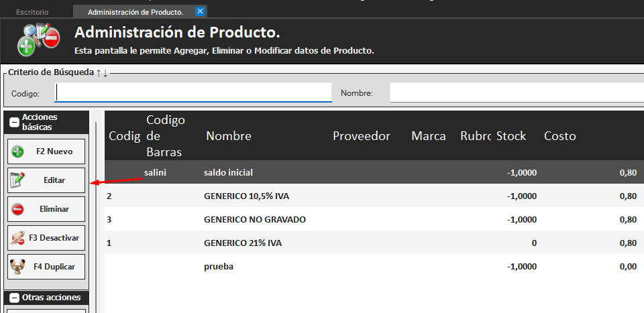Screen dimensions: 644x313
Task: Sort by the Nombre column header
Action: click(x=229, y=136)
